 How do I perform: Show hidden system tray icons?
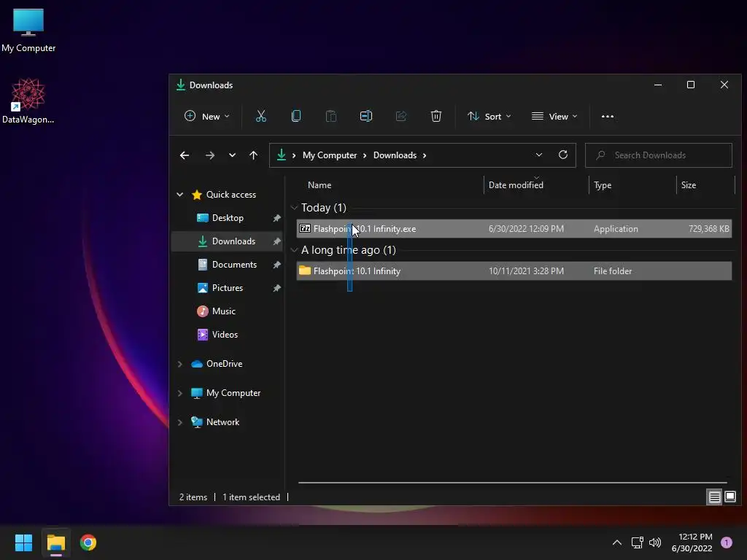[617, 542]
